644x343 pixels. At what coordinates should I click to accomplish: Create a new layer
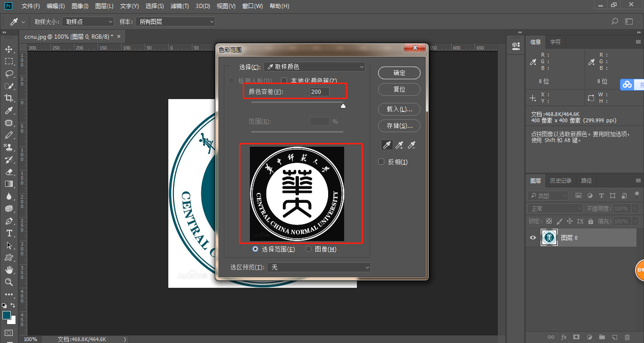pos(614,337)
